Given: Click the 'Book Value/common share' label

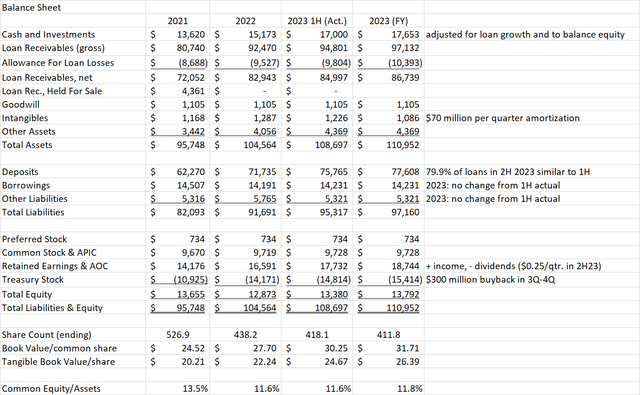Looking at the screenshot, I should [x=59, y=348].
